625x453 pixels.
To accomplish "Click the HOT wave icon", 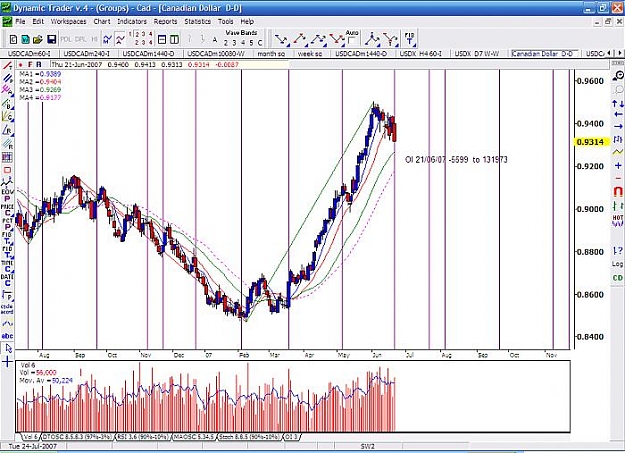I will click(618, 220).
